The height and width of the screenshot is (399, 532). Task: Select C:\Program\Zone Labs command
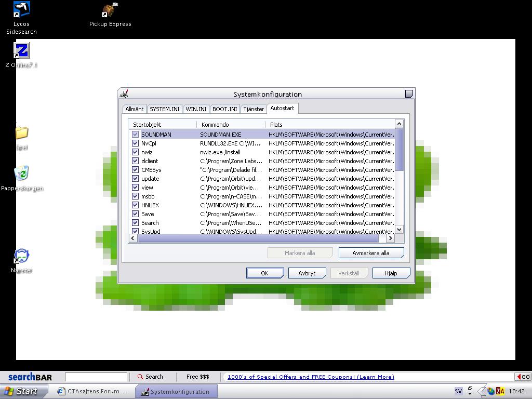(x=231, y=161)
